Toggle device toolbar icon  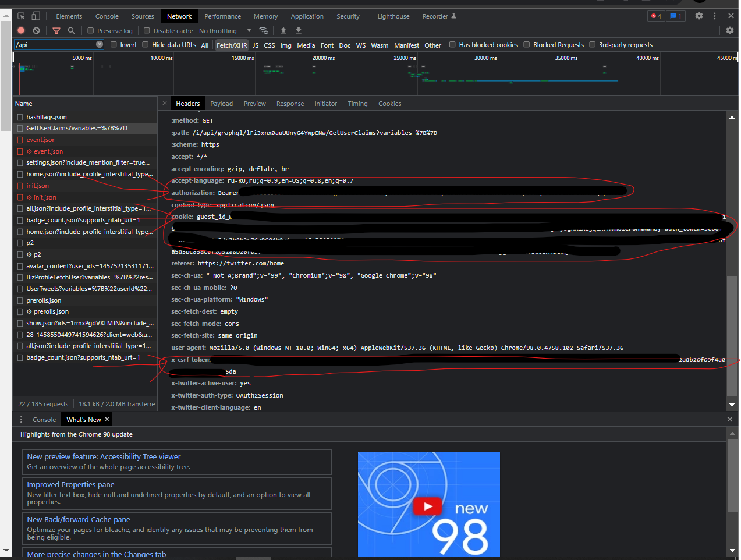36,16
